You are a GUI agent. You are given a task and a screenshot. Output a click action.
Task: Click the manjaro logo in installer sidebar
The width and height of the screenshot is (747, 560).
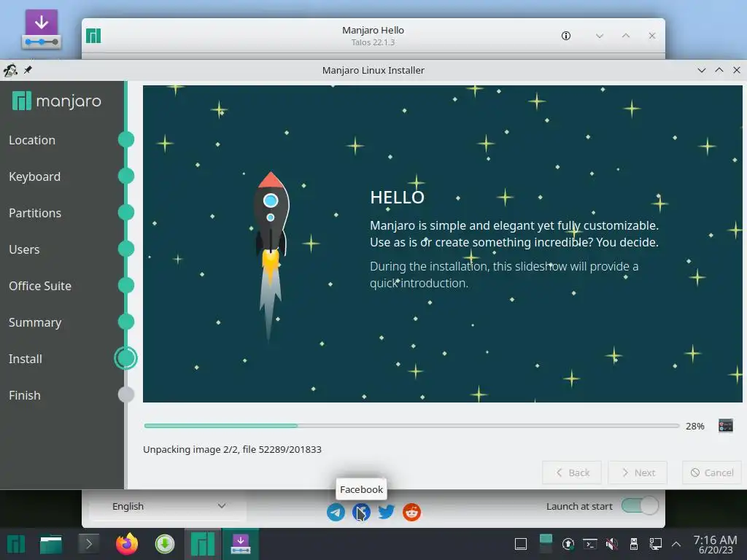coord(57,101)
